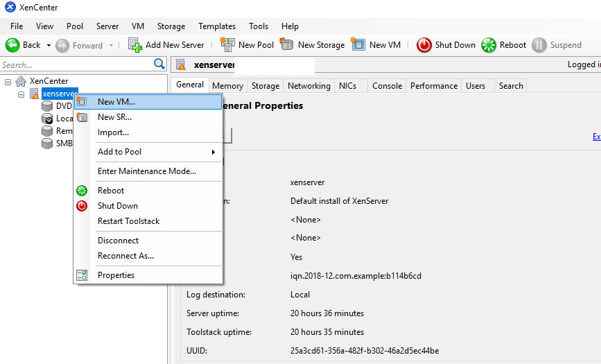Click the New VM toolbar icon
Image resolution: width=601 pixels, height=364 pixels.
coord(358,45)
